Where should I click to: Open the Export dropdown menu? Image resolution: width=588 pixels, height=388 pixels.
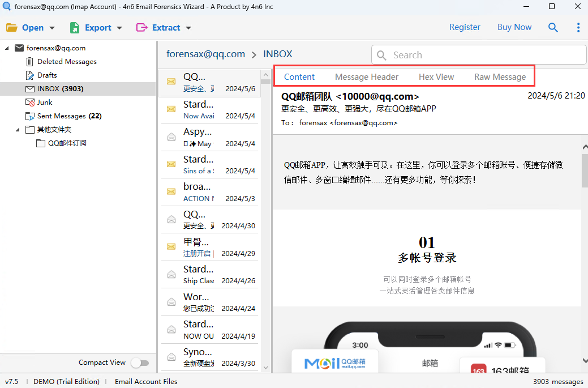[96, 27]
